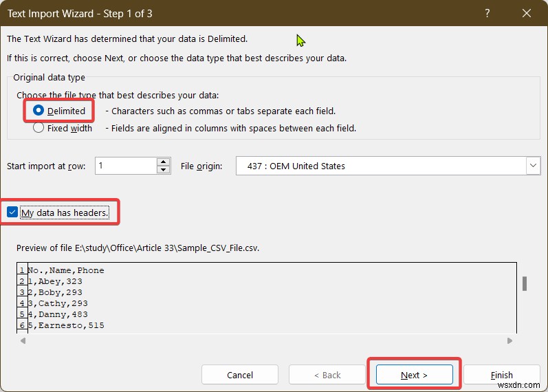Click preview row 4,Danny,483
This screenshot has width=548, height=392.
click(x=58, y=314)
